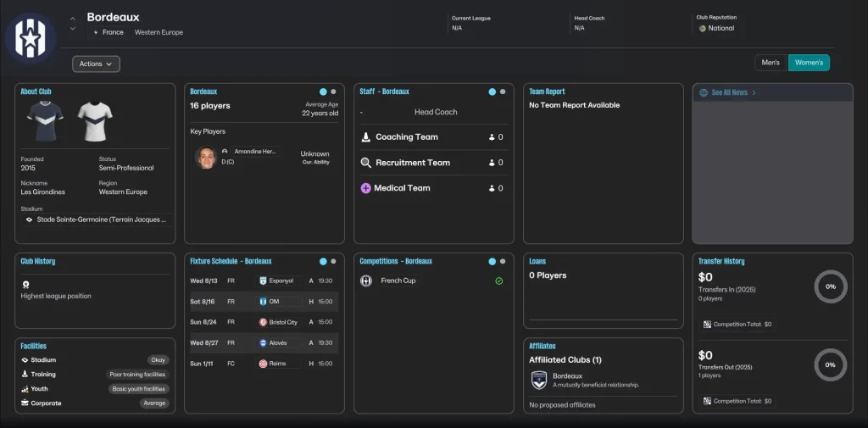Click the Coaching Team cone icon

coord(365,136)
